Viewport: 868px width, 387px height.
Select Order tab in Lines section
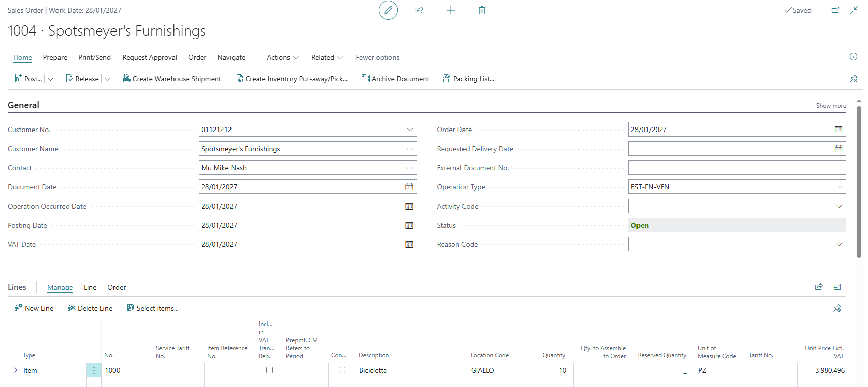[x=117, y=287]
